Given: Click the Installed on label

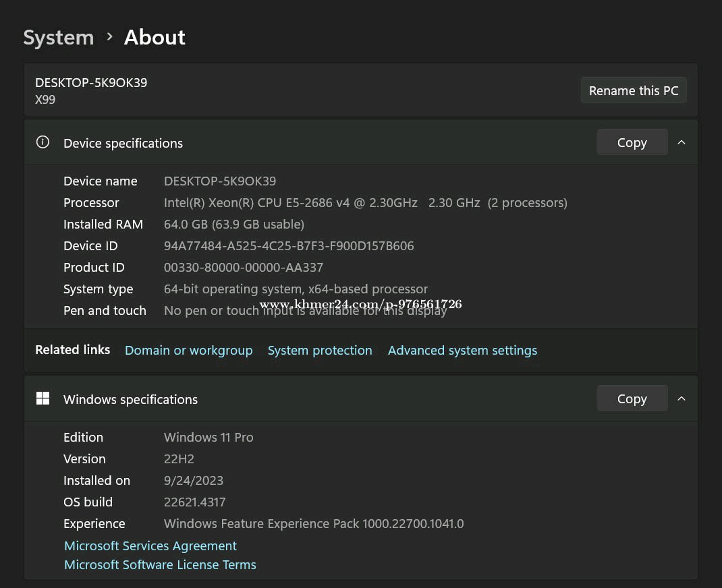Looking at the screenshot, I should (96, 481).
